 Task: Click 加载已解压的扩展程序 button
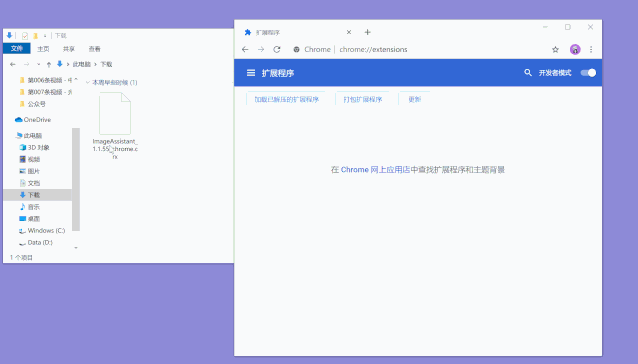pos(286,99)
